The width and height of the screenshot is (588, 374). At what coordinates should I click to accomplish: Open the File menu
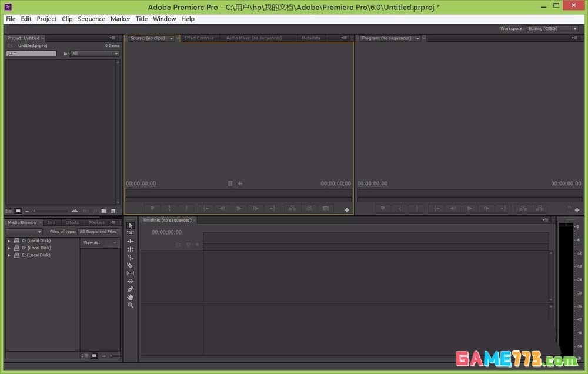(x=11, y=19)
